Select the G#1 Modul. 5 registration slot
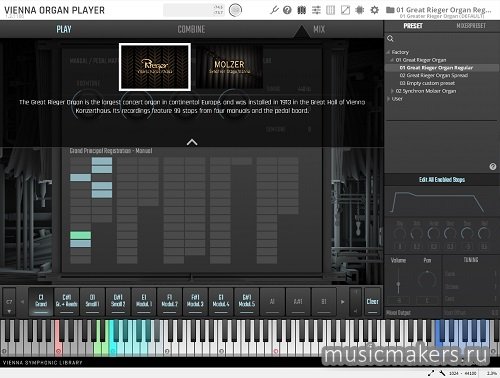This screenshot has height=378, width=500. (246, 301)
